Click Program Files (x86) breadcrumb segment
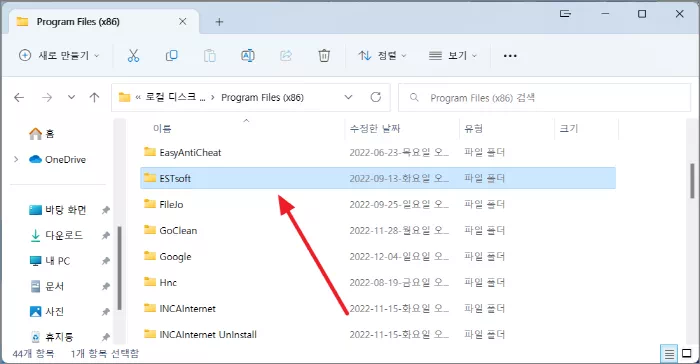700x364 pixels. click(262, 97)
